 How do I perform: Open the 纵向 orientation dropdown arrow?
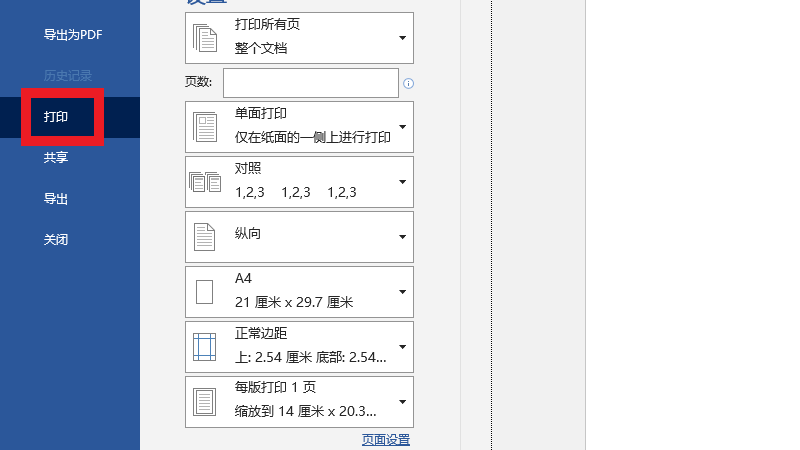(402, 237)
